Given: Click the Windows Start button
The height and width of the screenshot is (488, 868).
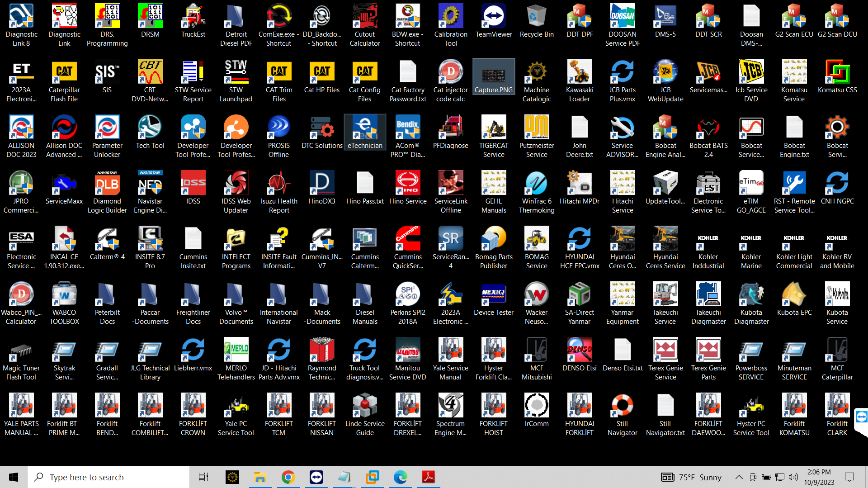Looking at the screenshot, I should tap(13, 477).
